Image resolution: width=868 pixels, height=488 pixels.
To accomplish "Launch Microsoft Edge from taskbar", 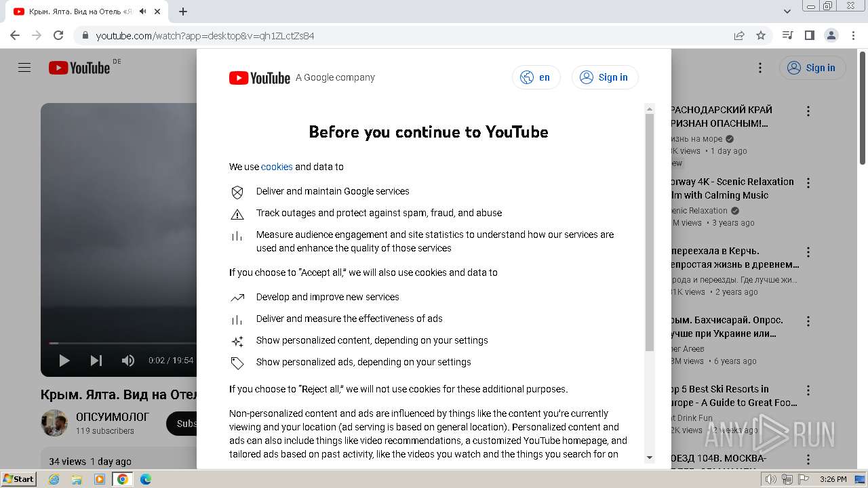I will 146,479.
